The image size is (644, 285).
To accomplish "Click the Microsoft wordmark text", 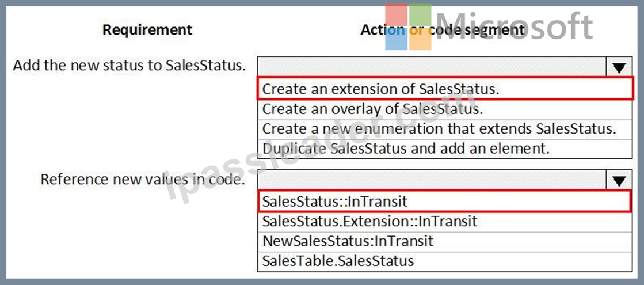I will tap(514, 25).
